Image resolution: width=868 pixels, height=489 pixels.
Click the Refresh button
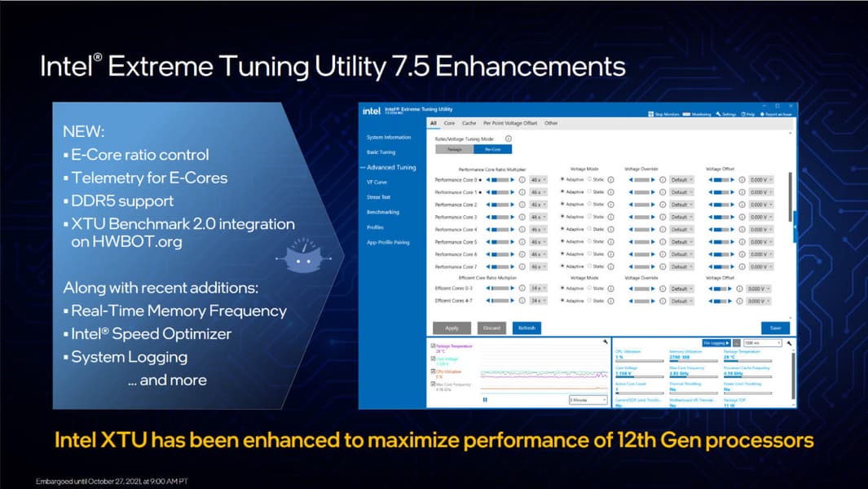point(527,328)
